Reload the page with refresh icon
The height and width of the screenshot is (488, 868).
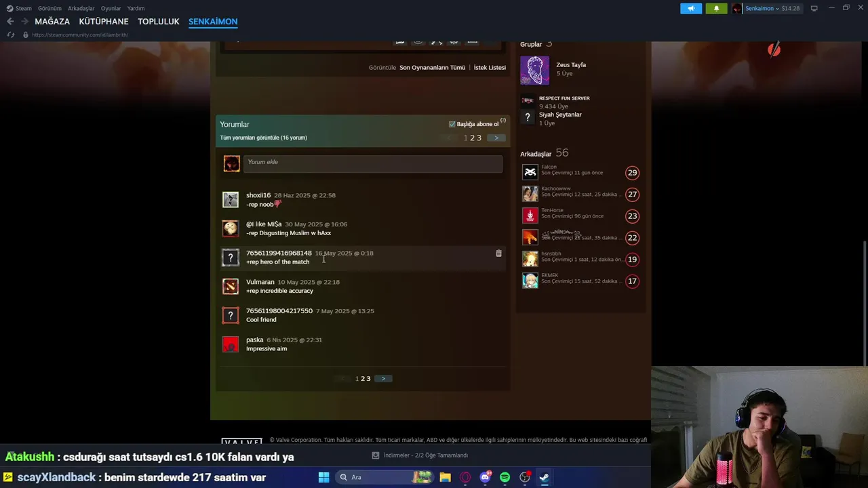click(x=11, y=35)
